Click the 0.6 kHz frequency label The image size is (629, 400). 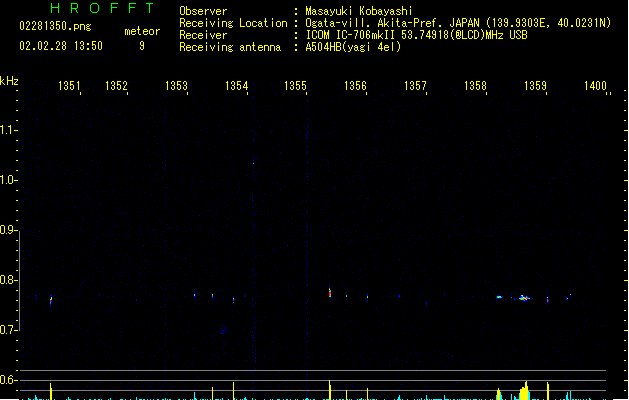pos(8,380)
